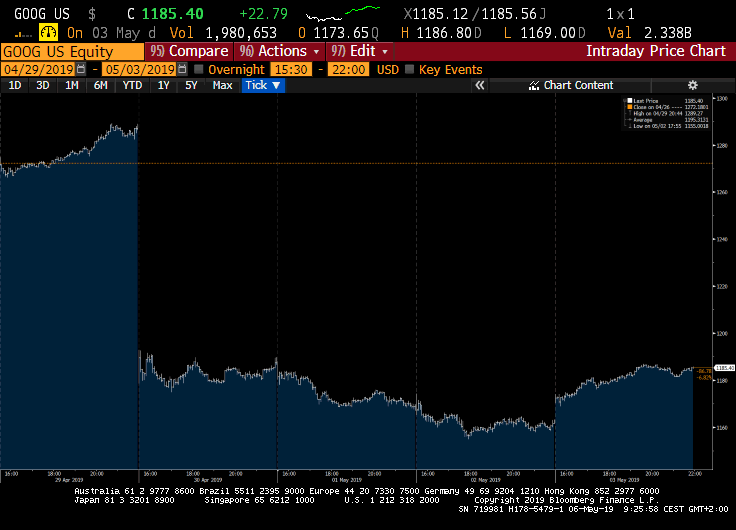This screenshot has height=530, width=736.
Task: Open calendar picker for end date 05/03/2019
Action: 182,69
